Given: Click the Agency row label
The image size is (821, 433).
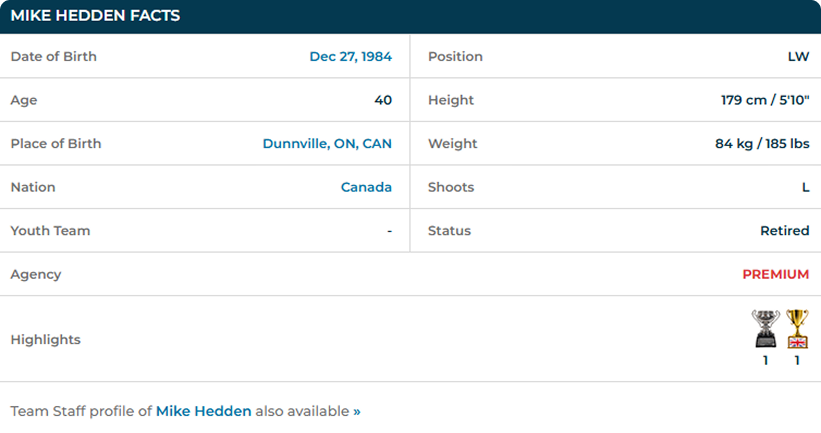Looking at the screenshot, I should [x=36, y=274].
